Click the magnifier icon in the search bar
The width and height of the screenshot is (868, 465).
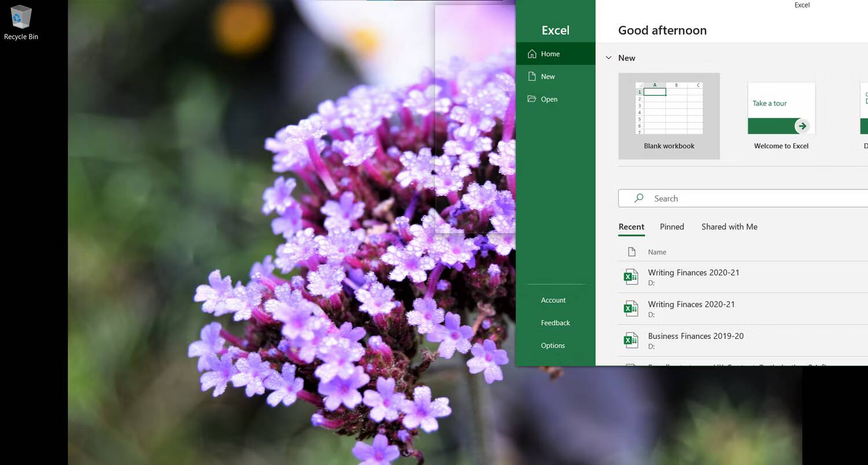pyautogui.click(x=638, y=197)
